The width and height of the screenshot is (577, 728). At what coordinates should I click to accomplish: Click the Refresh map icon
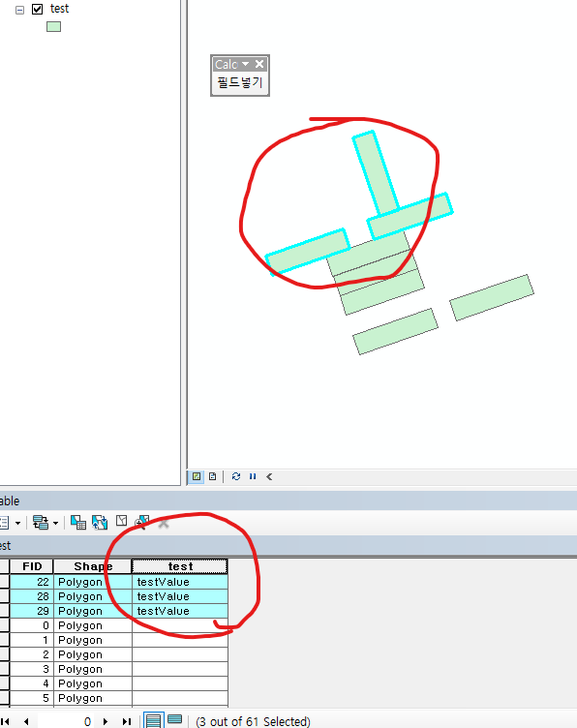[x=236, y=476]
